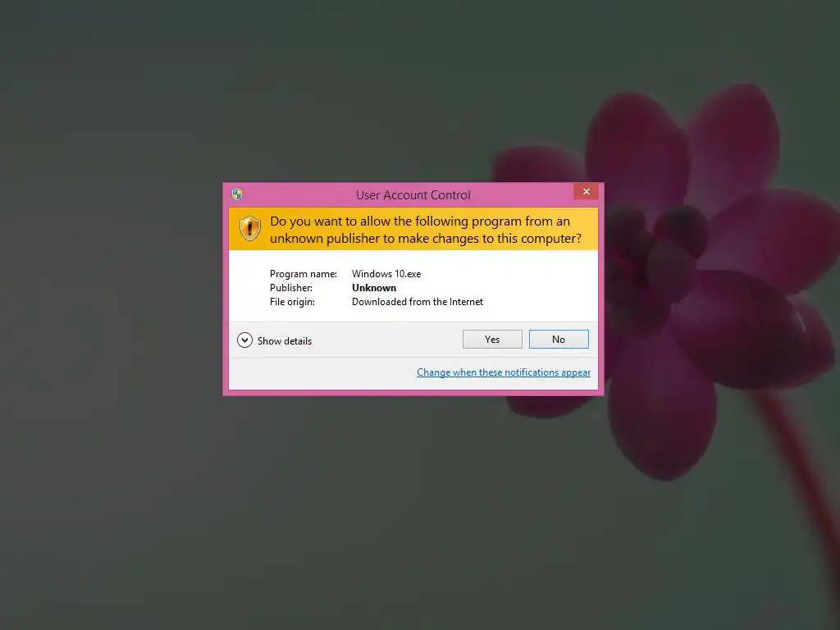Expand the Show details chevron
840x630 pixels.
pos(244,340)
